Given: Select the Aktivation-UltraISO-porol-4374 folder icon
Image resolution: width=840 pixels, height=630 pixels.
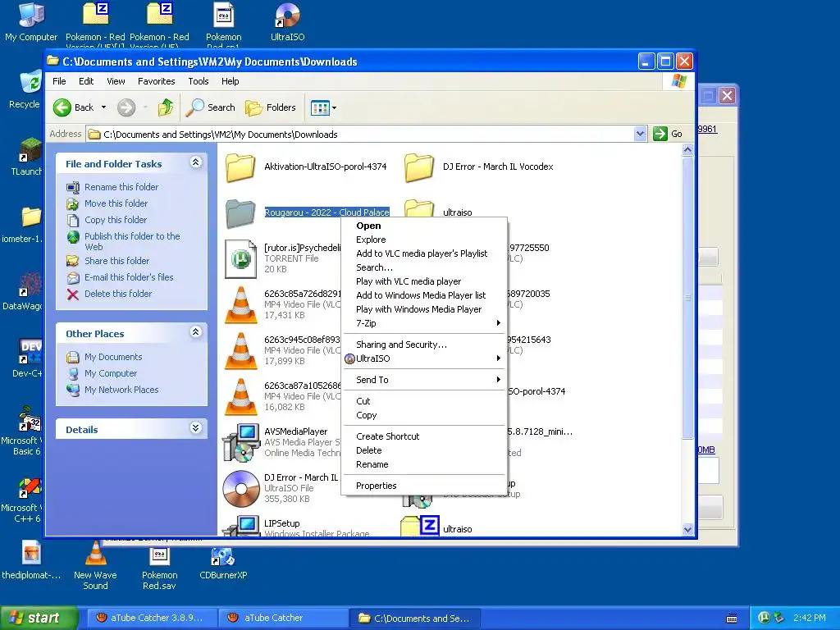Looking at the screenshot, I should [x=240, y=167].
